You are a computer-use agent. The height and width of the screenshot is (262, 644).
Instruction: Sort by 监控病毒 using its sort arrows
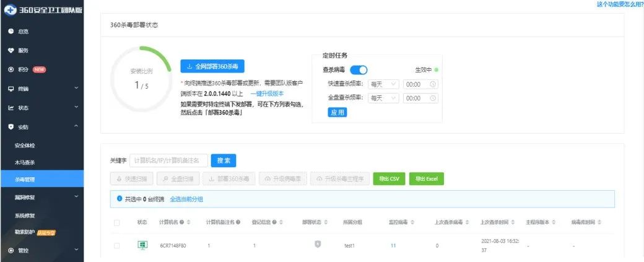(x=412, y=222)
